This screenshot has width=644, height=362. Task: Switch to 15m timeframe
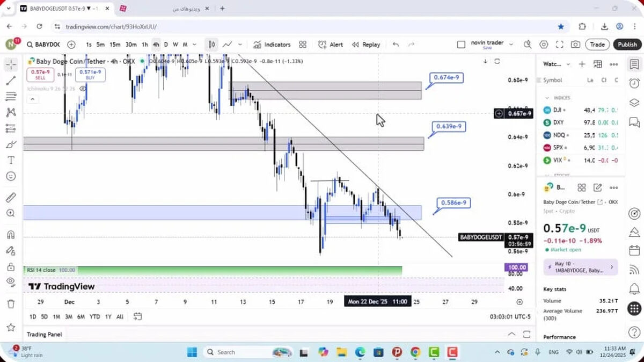[115, 45]
